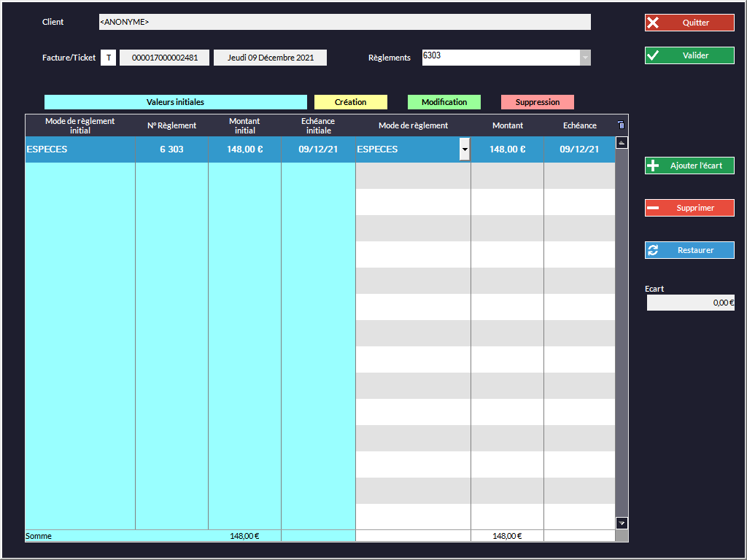Viewport: 747px width, 560px height.
Task: Click the green Modification legend swatch
Action: 444,102
